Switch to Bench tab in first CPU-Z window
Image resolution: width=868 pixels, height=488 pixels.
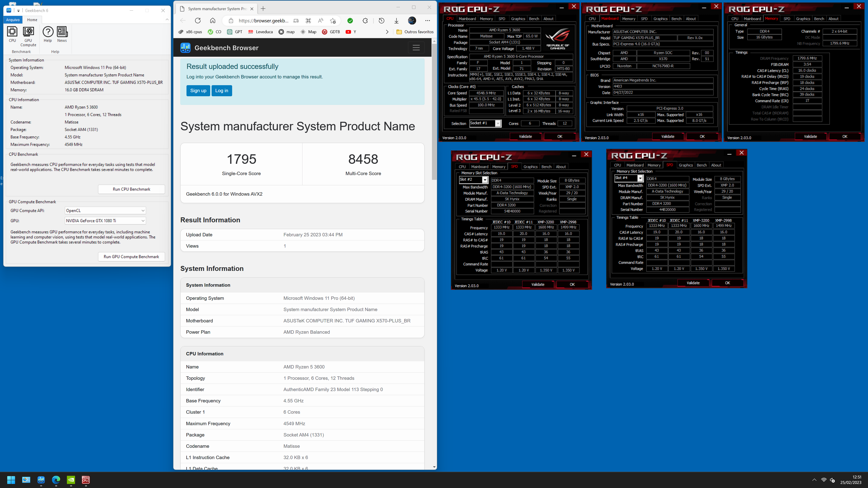534,19
